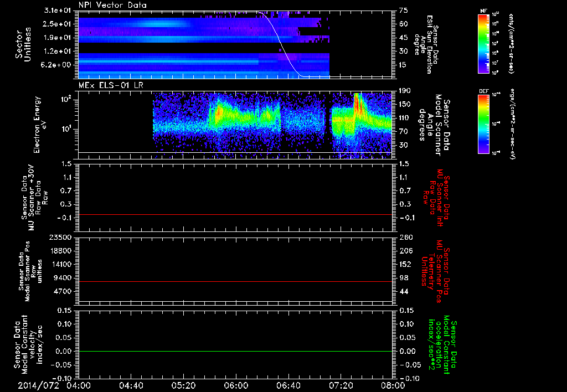Image resolution: width=567 pixels, height=392 pixels.
Task: Click the red MU Scanner +30V data line
Action: point(235,214)
